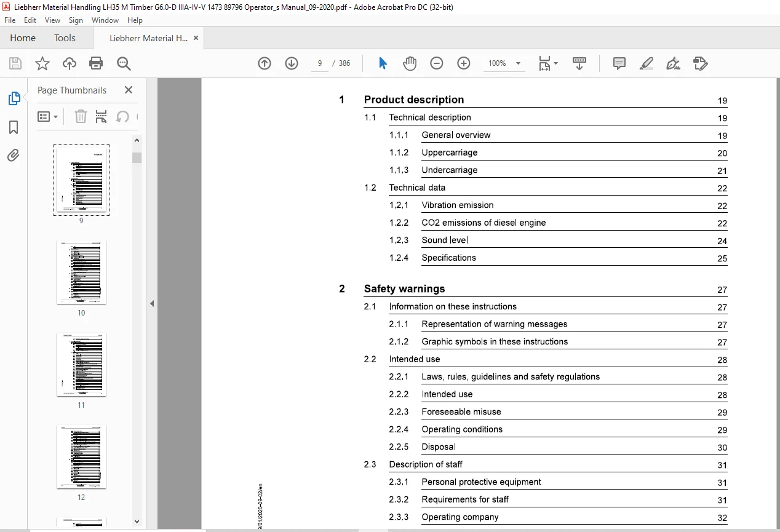Image resolution: width=780 pixels, height=532 pixels.
Task: Select the Liebherr Material document tab
Action: tap(148, 38)
